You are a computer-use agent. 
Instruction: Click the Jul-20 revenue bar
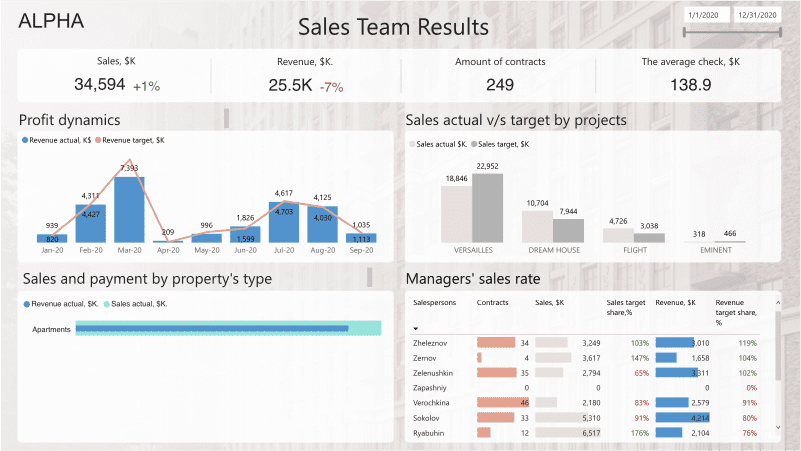point(284,222)
